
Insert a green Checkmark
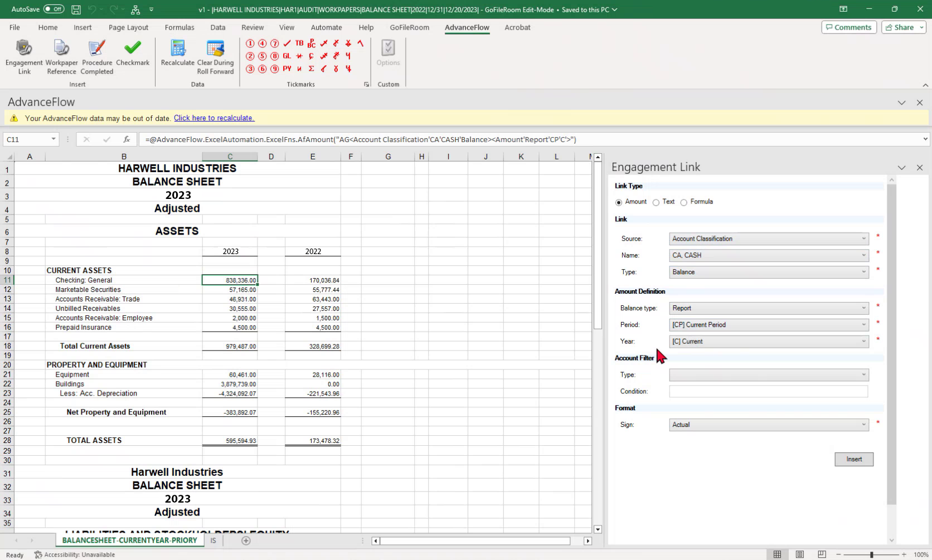[133, 53]
